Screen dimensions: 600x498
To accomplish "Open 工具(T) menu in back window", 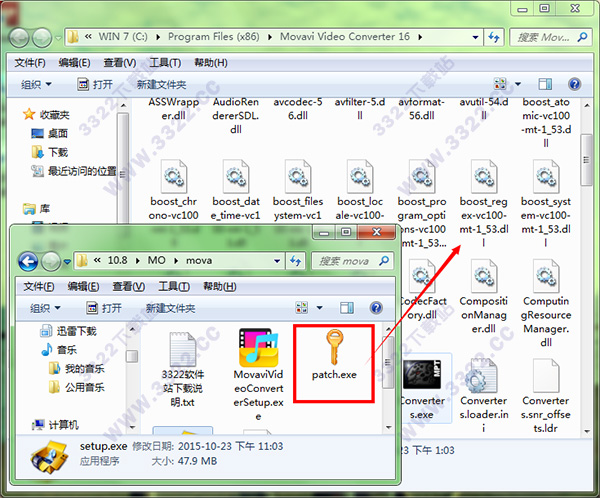I will coord(165,62).
